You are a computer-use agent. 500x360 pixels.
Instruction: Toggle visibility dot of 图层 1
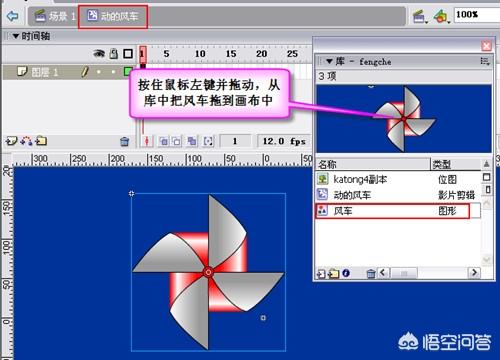point(99,72)
